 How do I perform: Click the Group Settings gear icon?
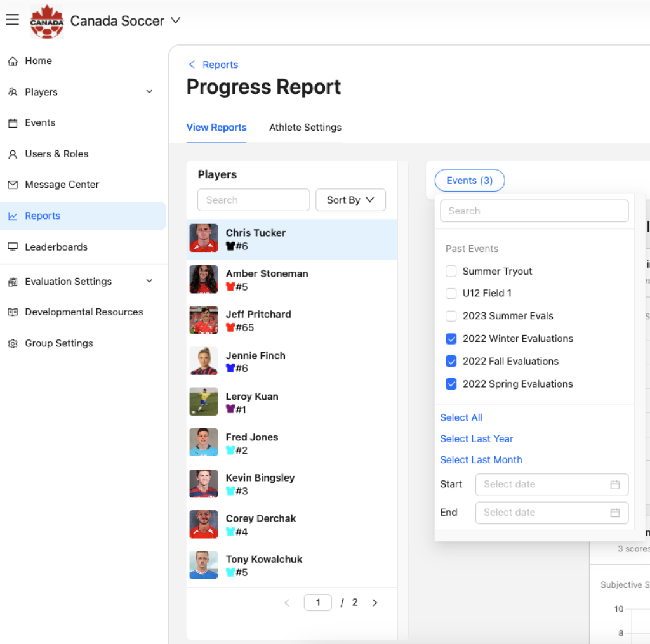12,343
